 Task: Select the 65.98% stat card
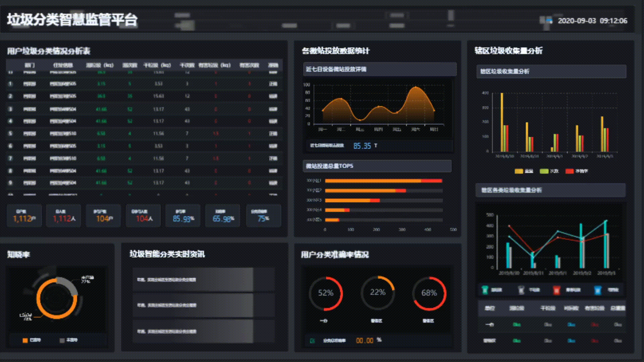tap(223, 216)
